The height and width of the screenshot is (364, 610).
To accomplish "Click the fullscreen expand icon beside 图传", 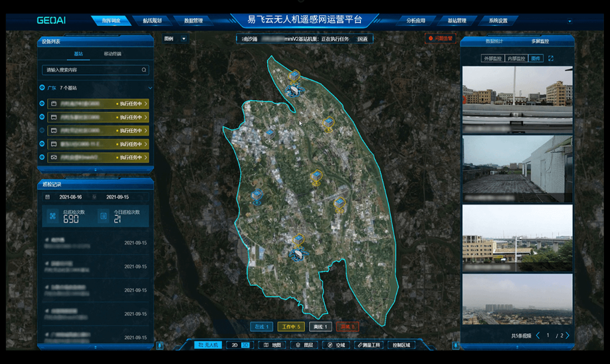I will [x=551, y=58].
